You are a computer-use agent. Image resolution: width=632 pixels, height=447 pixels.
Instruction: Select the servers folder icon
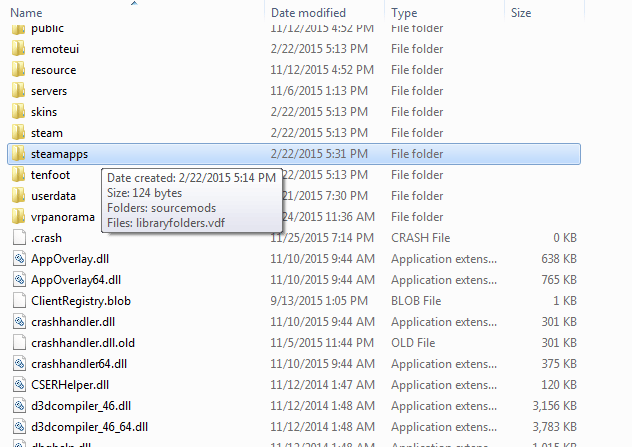[x=19, y=91]
